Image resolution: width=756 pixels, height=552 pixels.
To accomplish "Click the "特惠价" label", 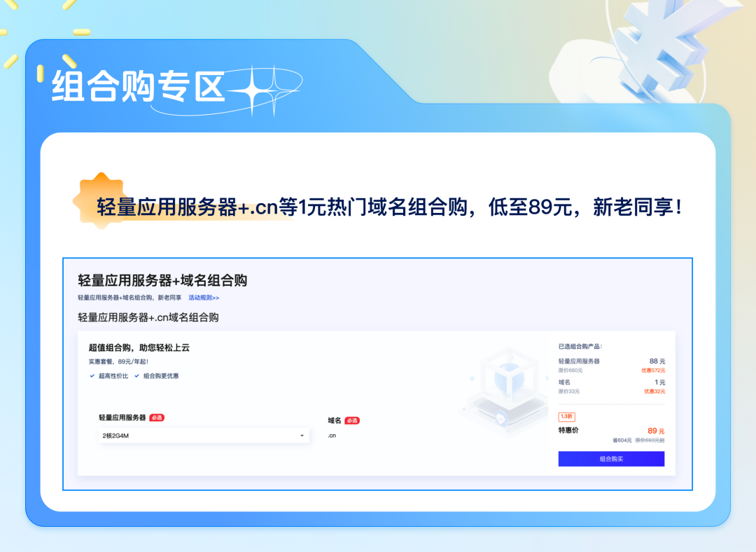I will pyautogui.click(x=568, y=430).
